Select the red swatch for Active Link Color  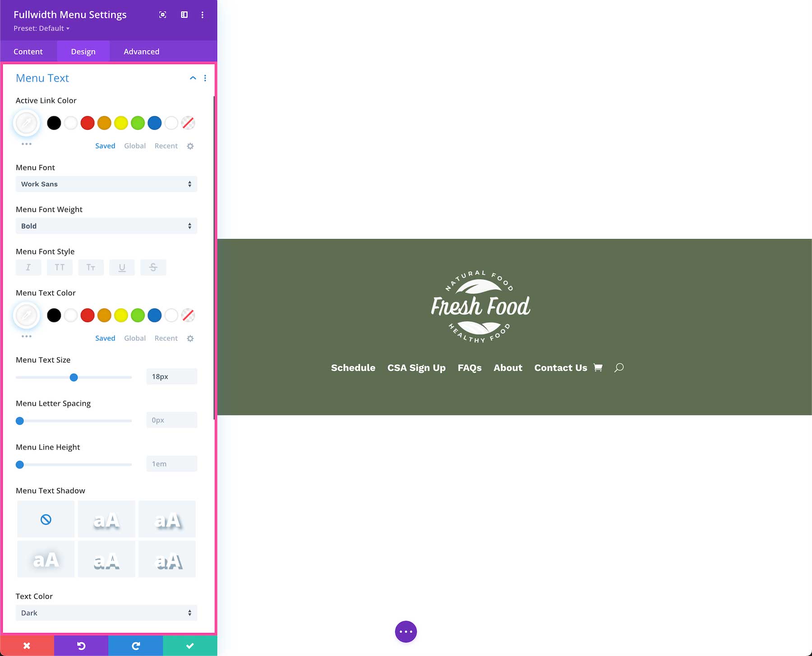coord(88,123)
